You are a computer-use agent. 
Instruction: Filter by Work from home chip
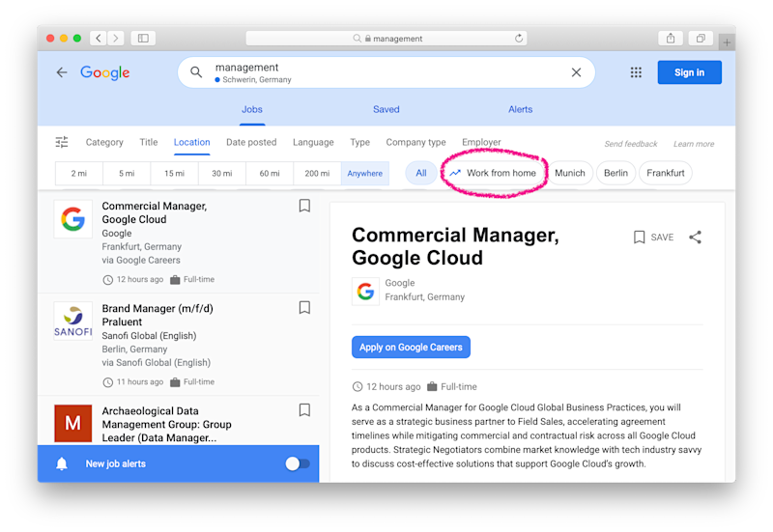pyautogui.click(x=493, y=173)
